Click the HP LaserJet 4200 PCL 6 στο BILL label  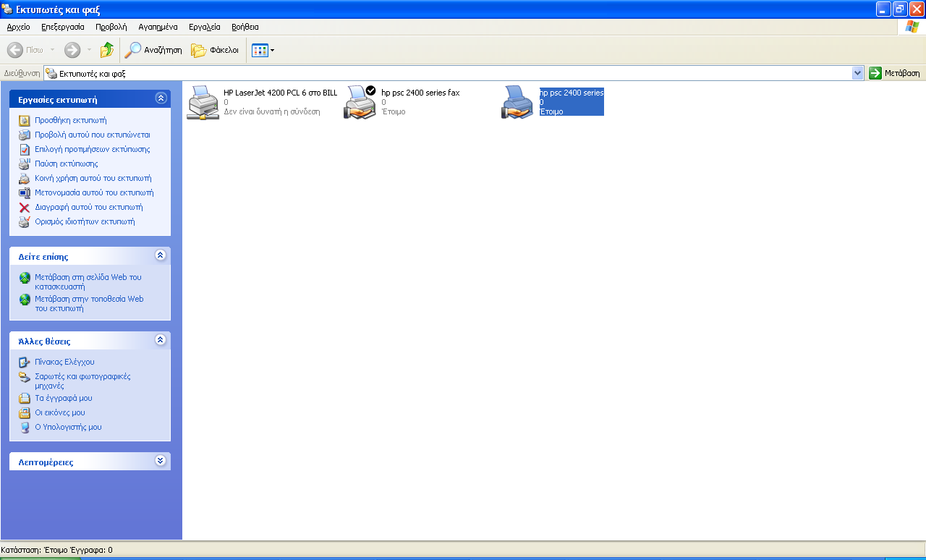281,93
